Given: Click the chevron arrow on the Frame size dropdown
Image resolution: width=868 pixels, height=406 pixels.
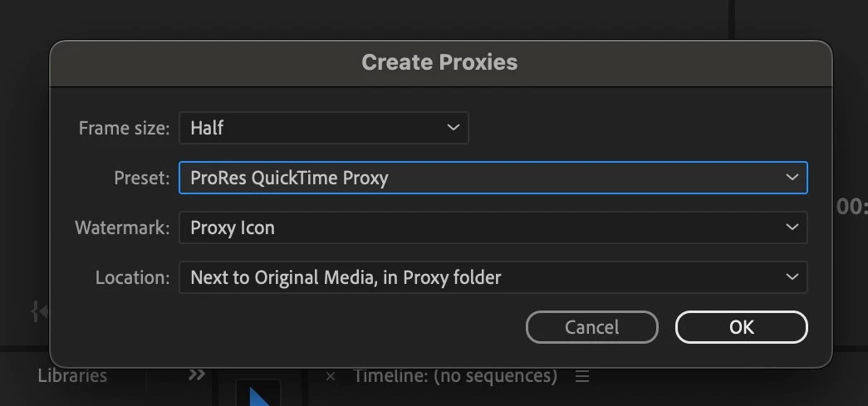Looking at the screenshot, I should [x=453, y=128].
